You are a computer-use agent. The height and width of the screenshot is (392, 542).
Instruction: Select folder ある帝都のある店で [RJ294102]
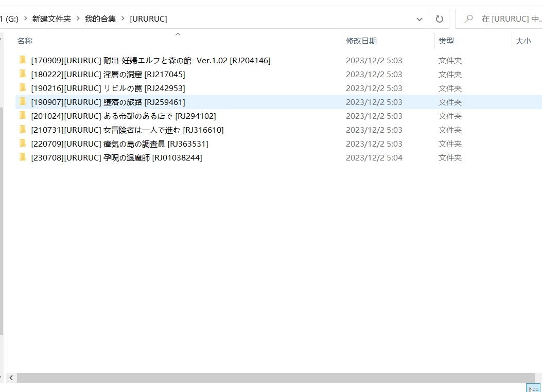pyautogui.click(x=124, y=116)
